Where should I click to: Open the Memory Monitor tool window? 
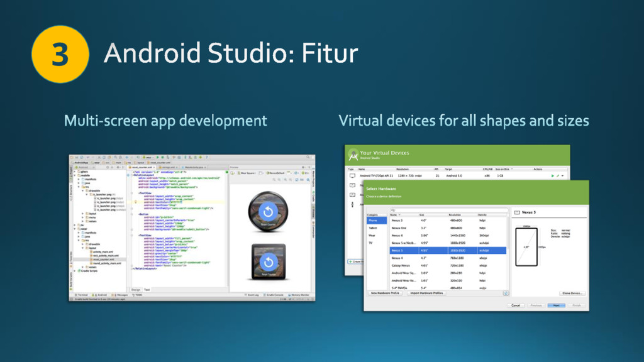point(298,295)
